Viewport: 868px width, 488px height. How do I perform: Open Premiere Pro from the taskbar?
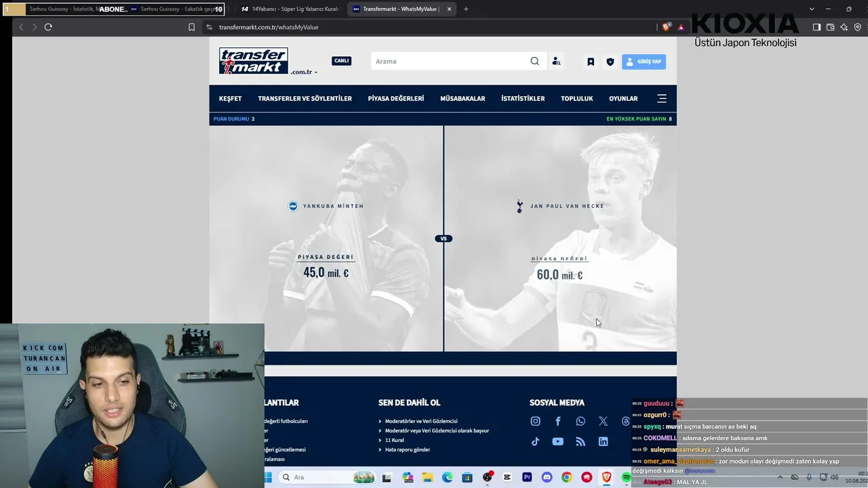527,478
